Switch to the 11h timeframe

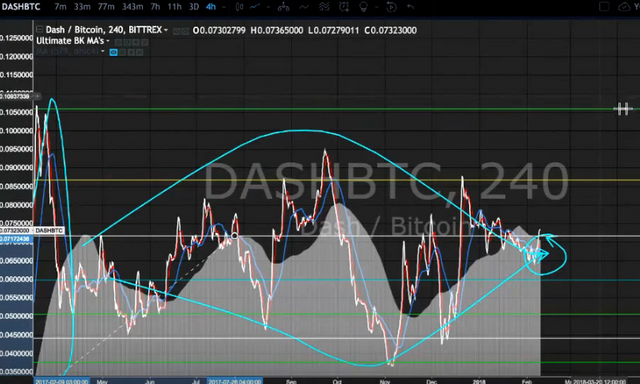click(x=174, y=7)
